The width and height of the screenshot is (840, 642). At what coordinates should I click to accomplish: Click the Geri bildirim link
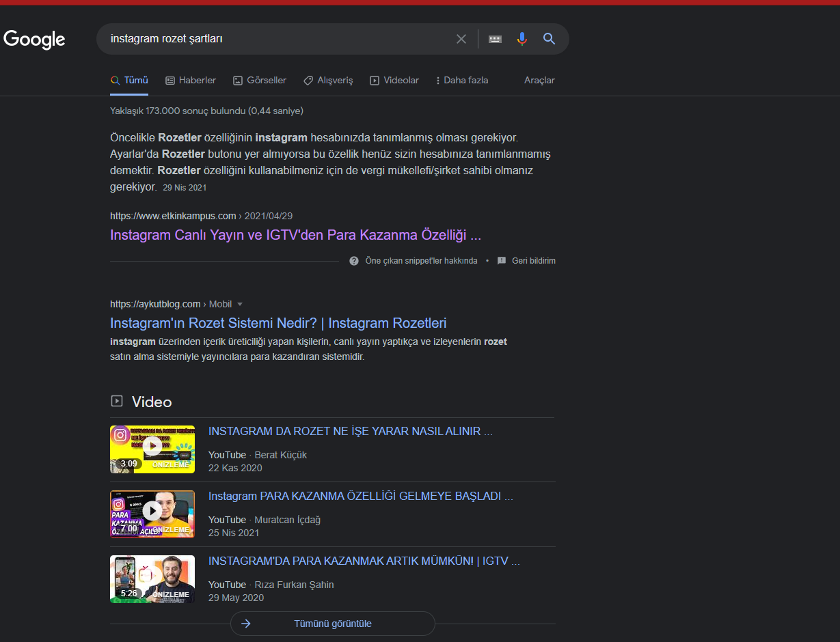point(533,261)
